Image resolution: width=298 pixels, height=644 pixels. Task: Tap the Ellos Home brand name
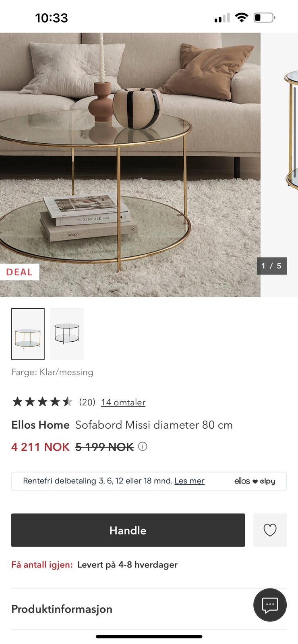[x=40, y=425]
